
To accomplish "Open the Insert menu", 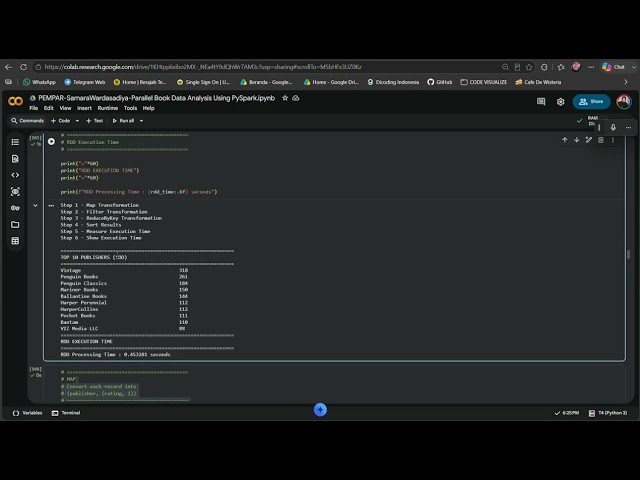I will 84,108.
